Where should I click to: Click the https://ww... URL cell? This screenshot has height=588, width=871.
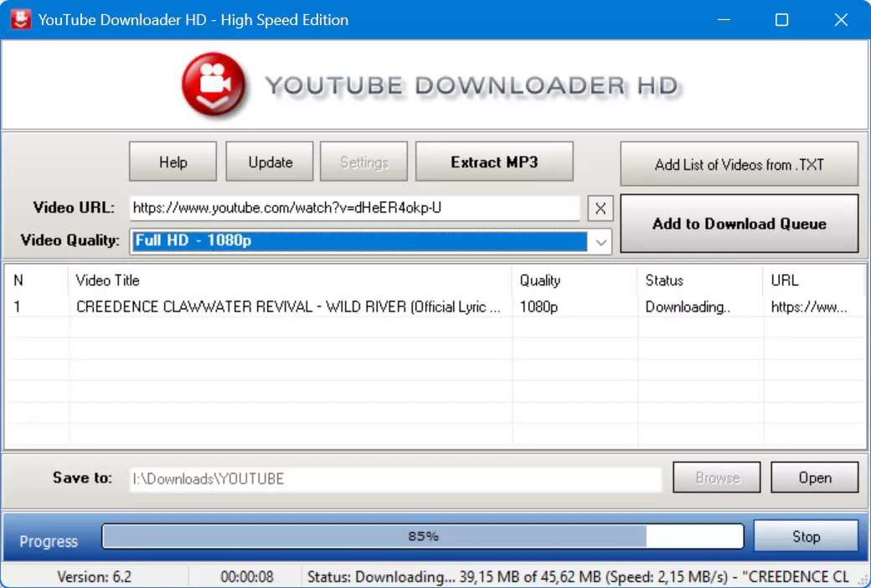coord(809,307)
